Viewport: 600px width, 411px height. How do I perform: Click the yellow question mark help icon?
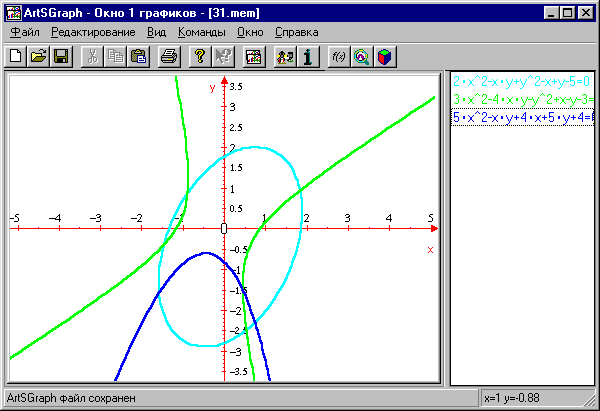tap(200, 56)
